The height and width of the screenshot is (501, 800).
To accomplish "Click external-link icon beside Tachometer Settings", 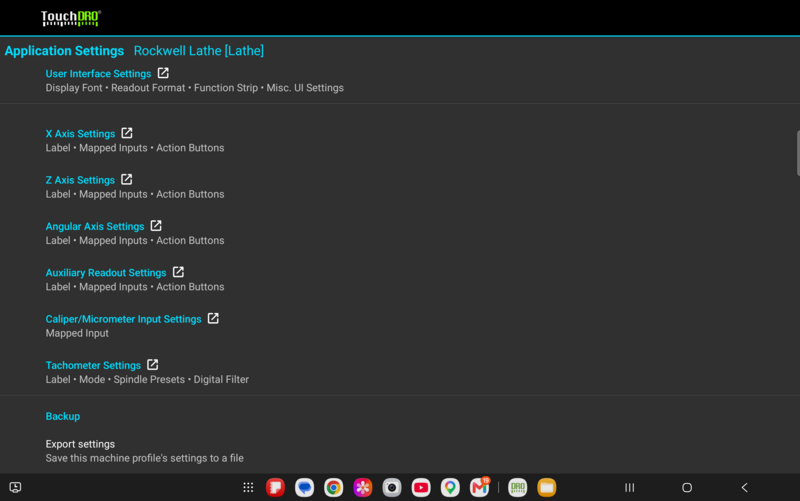I will tap(153, 365).
